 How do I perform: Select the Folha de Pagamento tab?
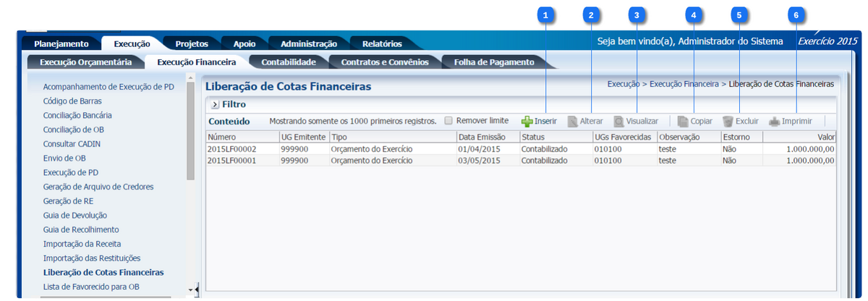tap(493, 62)
